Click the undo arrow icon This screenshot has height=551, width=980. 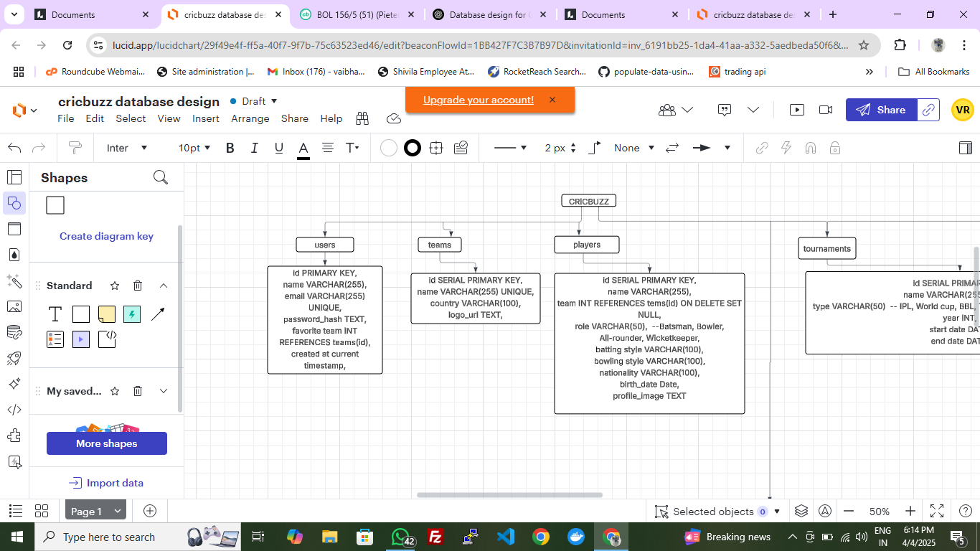point(14,148)
